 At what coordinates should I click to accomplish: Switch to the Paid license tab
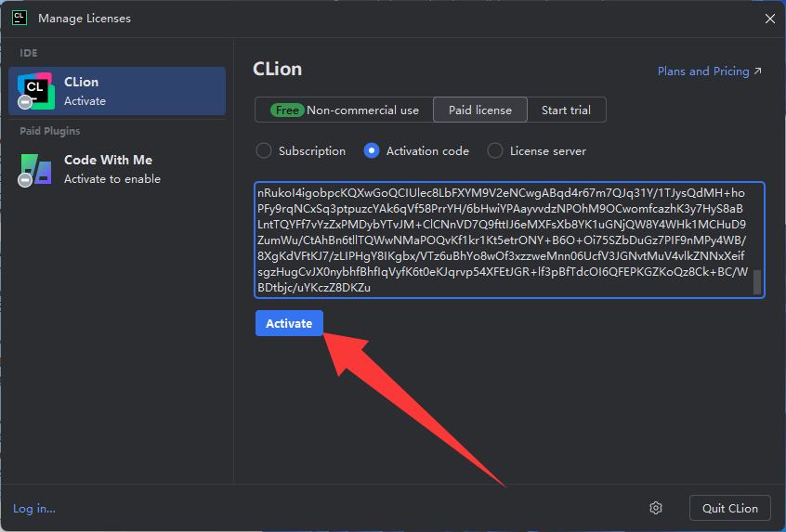pos(480,110)
